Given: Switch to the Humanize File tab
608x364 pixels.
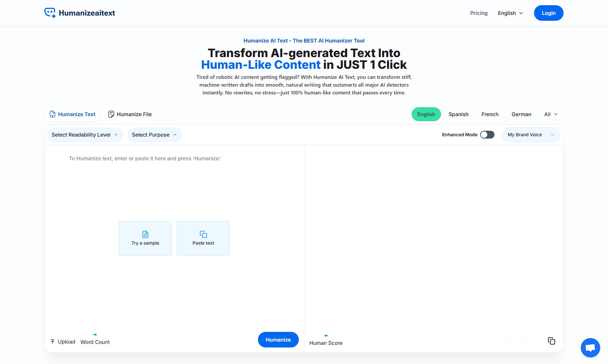Looking at the screenshot, I should point(130,114).
